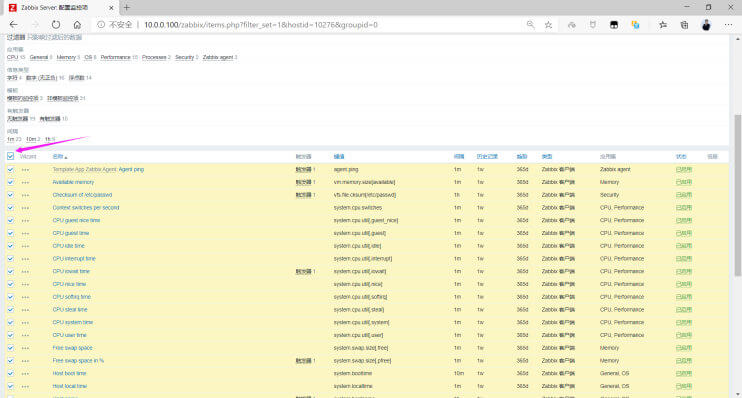Open wizard dots for Available memory row

pyautogui.click(x=25, y=182)
